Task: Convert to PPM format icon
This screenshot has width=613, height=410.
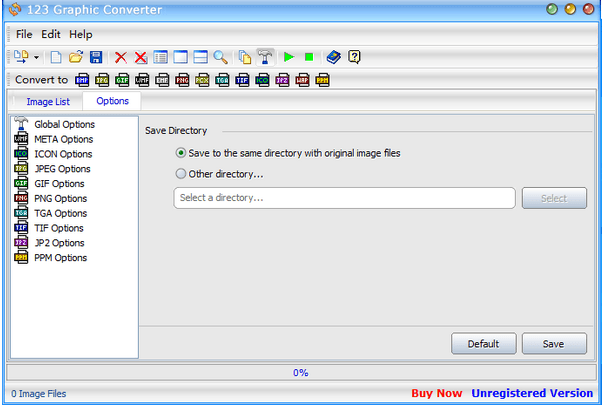Action: [x=322, y=80]
